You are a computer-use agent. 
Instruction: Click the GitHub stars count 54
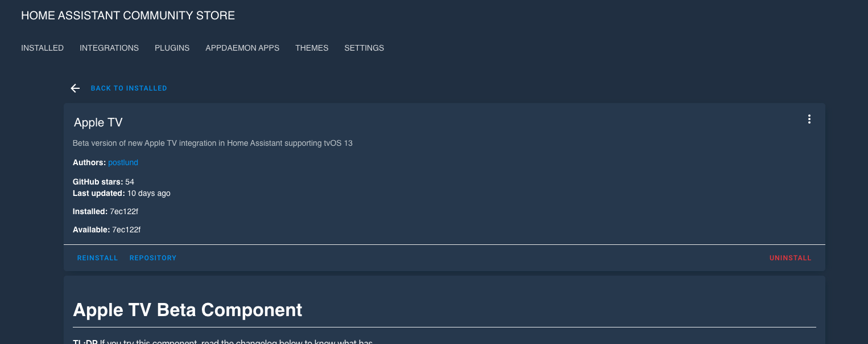pos(129,182)
